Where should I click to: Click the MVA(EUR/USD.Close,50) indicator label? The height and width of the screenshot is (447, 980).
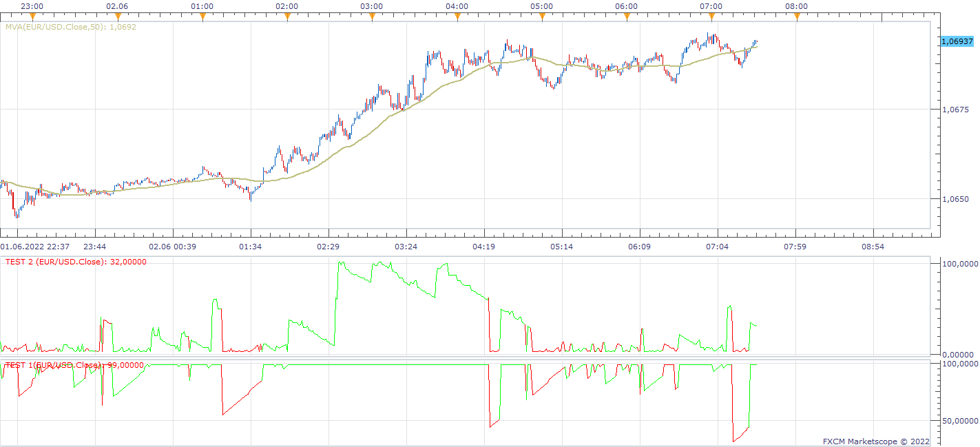[71, 28]
